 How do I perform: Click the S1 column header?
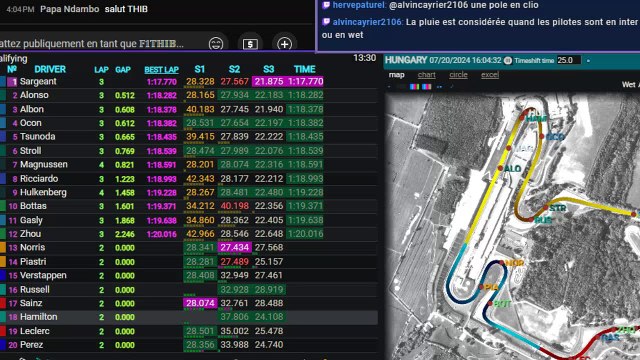point(200,69)
